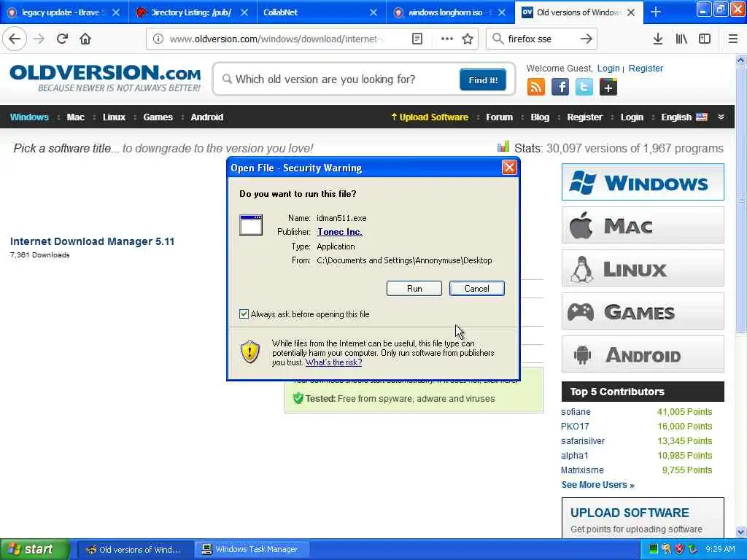Click the yellow shield warning icon

coord(250,351)
